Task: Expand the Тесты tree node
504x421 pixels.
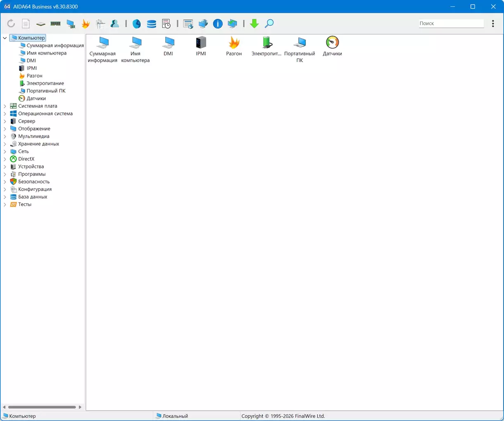Action: (5, 205)
